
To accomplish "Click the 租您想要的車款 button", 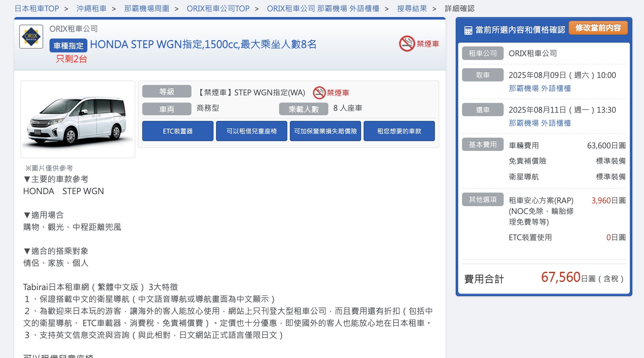I will [x=399, y=131].
